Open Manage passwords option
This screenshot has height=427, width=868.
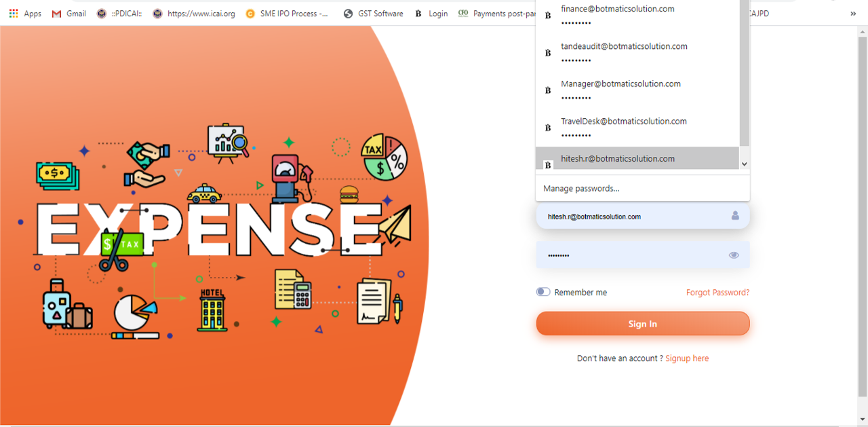(x=580, y=188)
